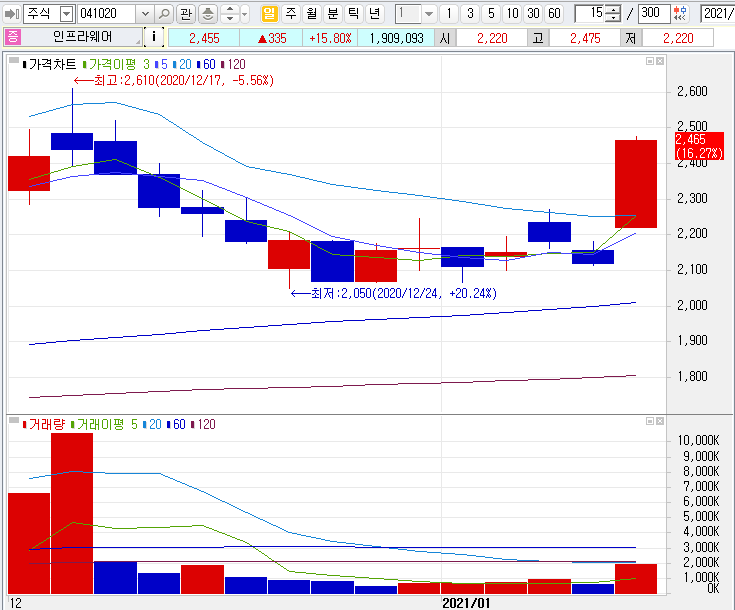Viewport: 735px width, 610px height.
Task: Click the 60-day price MA legend
Action: click(x=206, y=64)
